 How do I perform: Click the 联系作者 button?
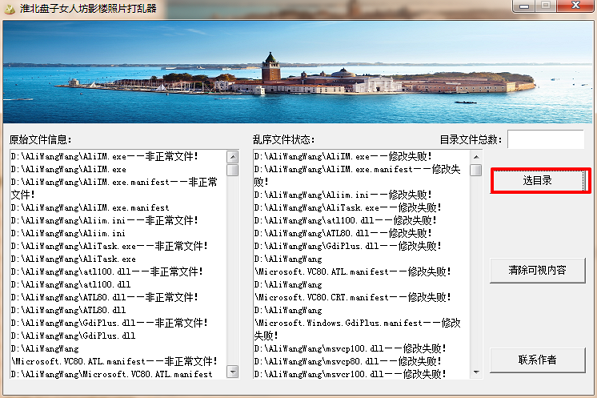click(x=537, y=360)
